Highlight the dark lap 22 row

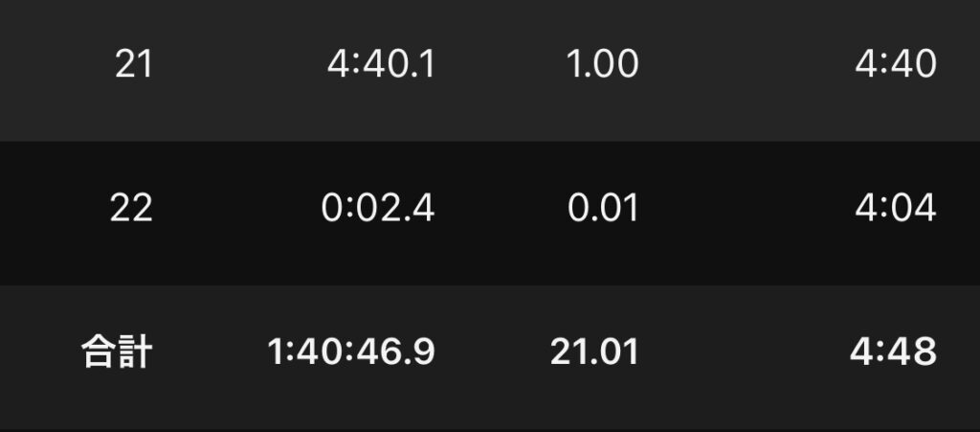490,214
